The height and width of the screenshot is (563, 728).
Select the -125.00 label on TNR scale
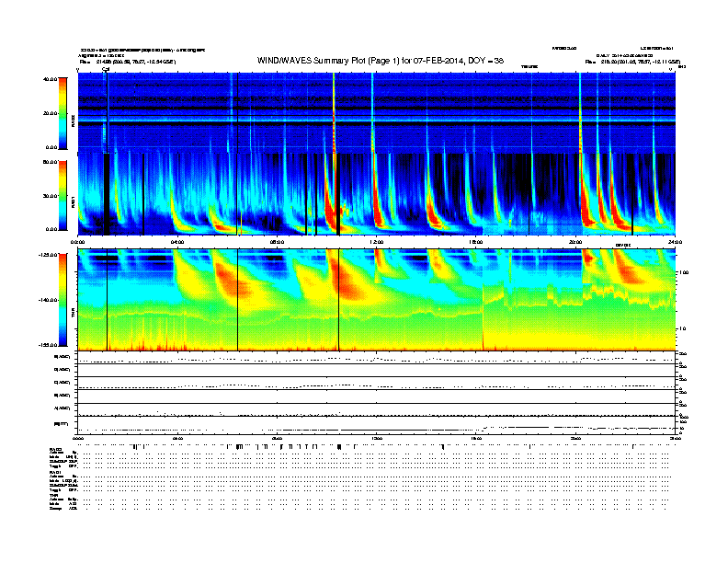(x=48, y=255)
